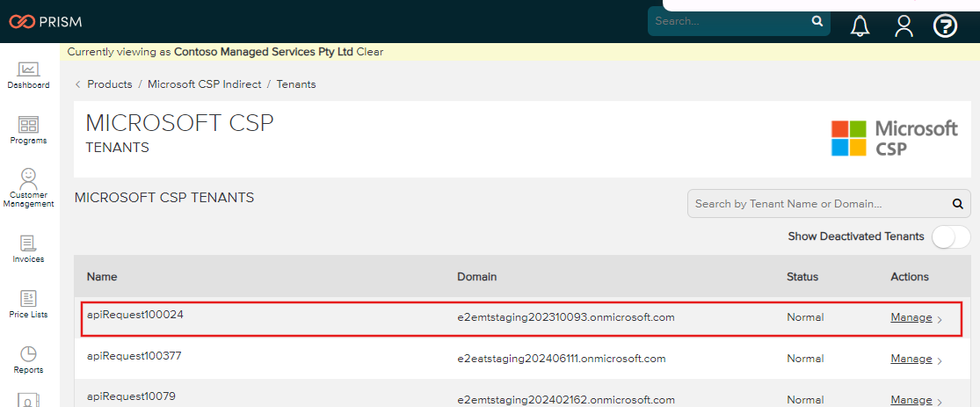
Task: Open the help question mark icon
Action: pos(946,25)
